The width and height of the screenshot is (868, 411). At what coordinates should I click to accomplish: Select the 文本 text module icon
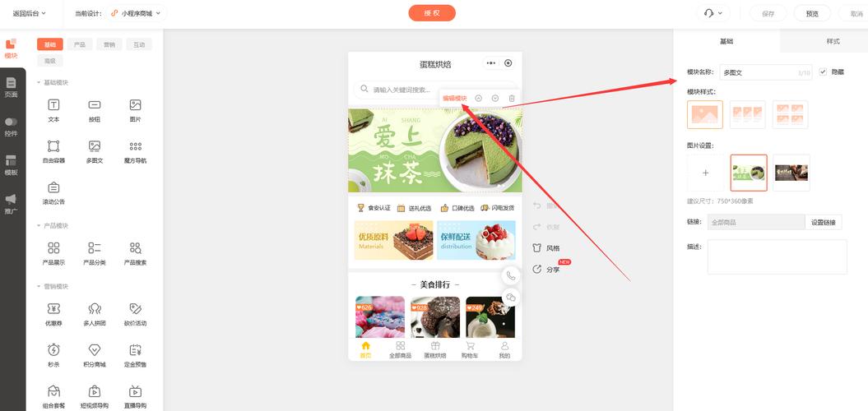coord(53,105)
